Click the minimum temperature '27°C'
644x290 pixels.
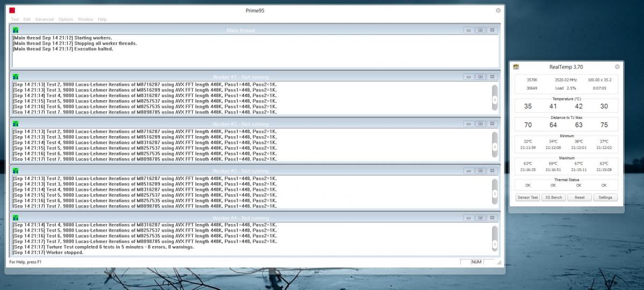[x=604, y=142]
